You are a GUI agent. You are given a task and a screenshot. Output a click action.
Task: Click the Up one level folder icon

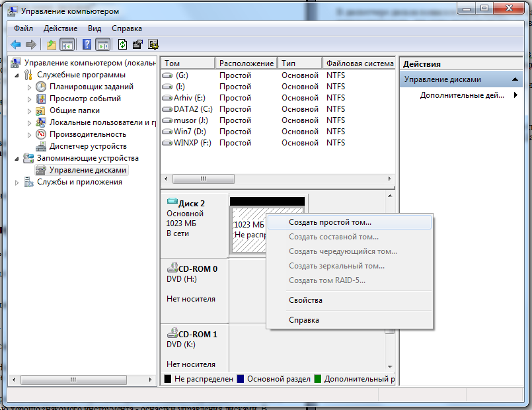click(52, 44)
